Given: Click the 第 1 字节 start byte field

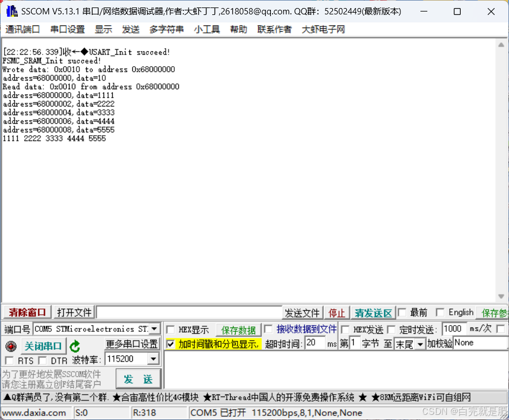Looking at the screenshot, I should click(354, 343).
